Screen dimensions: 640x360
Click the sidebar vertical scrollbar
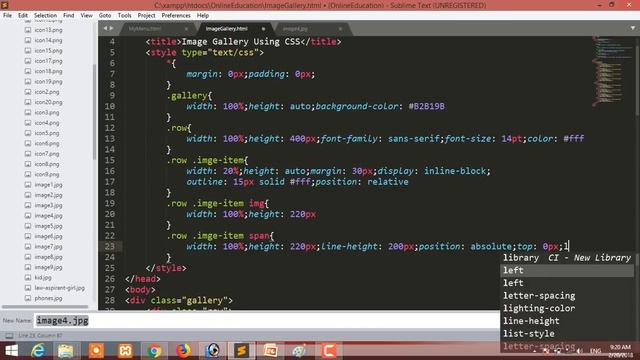[95, 111]
